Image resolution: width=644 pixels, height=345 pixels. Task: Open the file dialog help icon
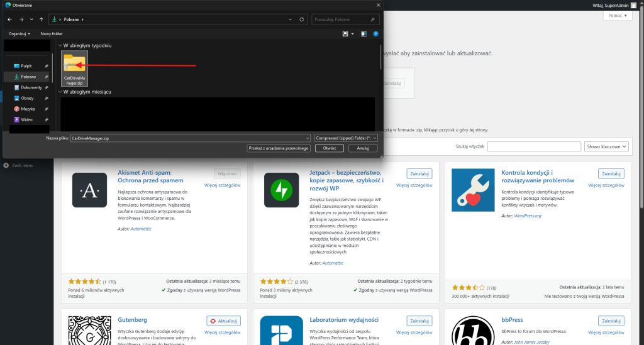[x=375, y=33]
